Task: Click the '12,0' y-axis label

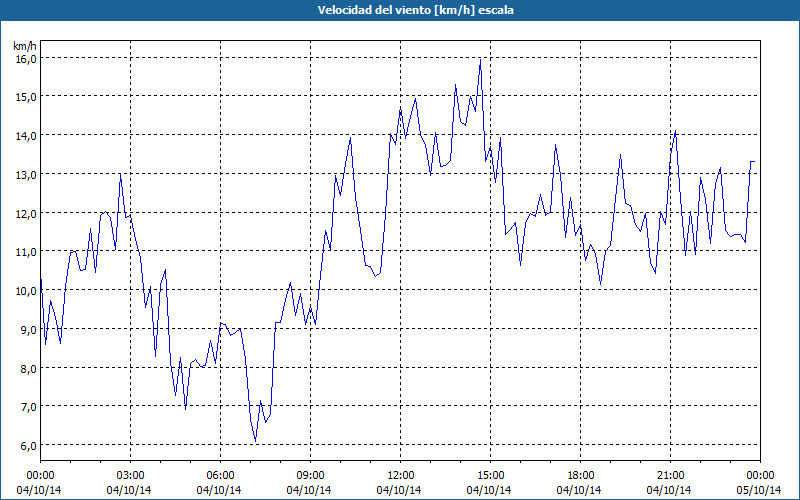Action: (26, 213)
